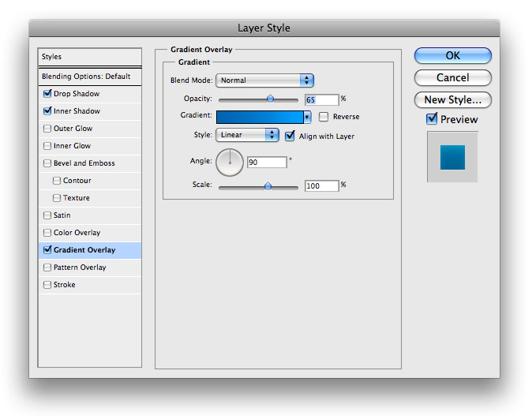Image resolution: width=532 pixels, height=419 pixels.
Task: Uncheck the Preview checkbox
Action: pos(432,118)
